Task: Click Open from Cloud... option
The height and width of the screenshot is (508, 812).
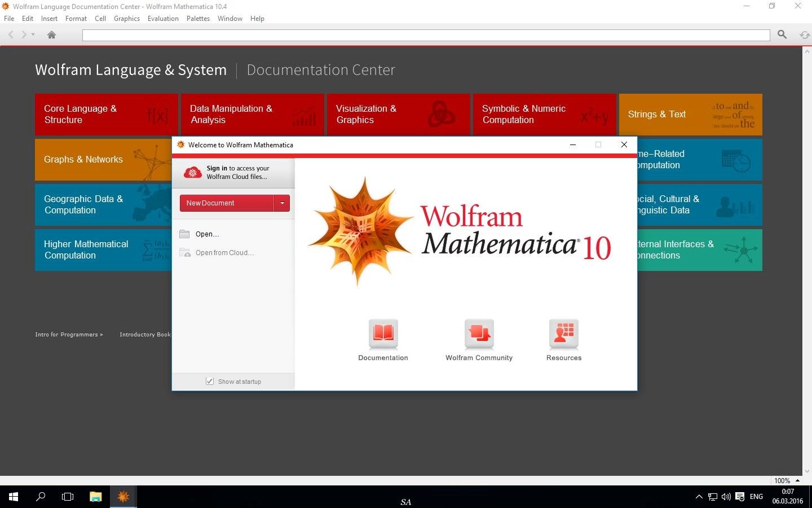Action: coord(224,253)
